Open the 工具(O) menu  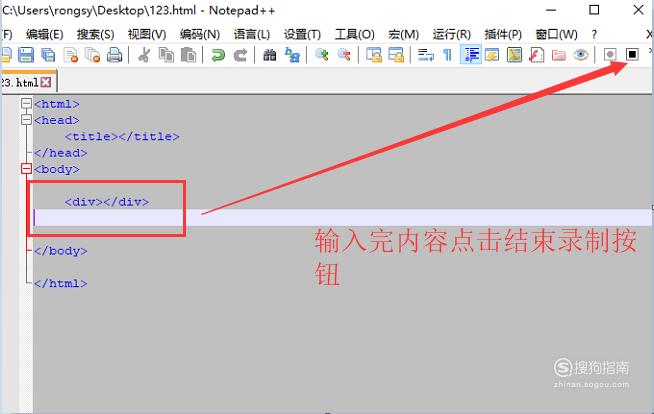click(355, 34)
